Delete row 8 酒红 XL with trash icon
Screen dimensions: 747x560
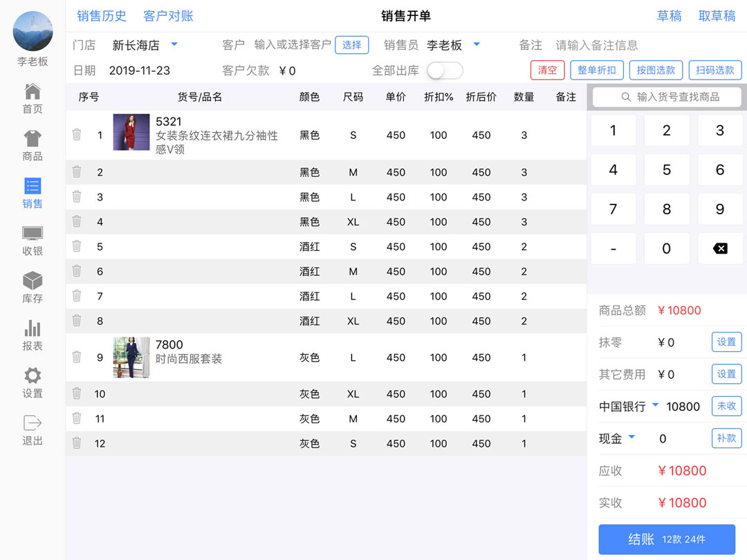[77, 321]
